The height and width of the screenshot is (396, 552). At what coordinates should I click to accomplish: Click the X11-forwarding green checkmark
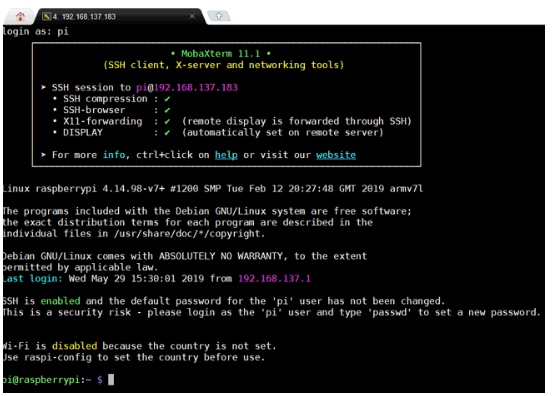pyautogui.click(x=167, y=122)
